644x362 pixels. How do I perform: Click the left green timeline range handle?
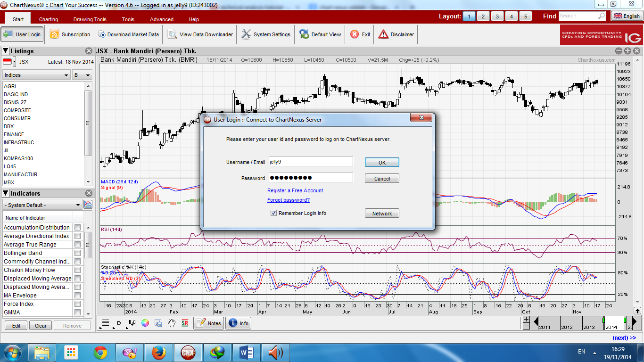point(603,321)
